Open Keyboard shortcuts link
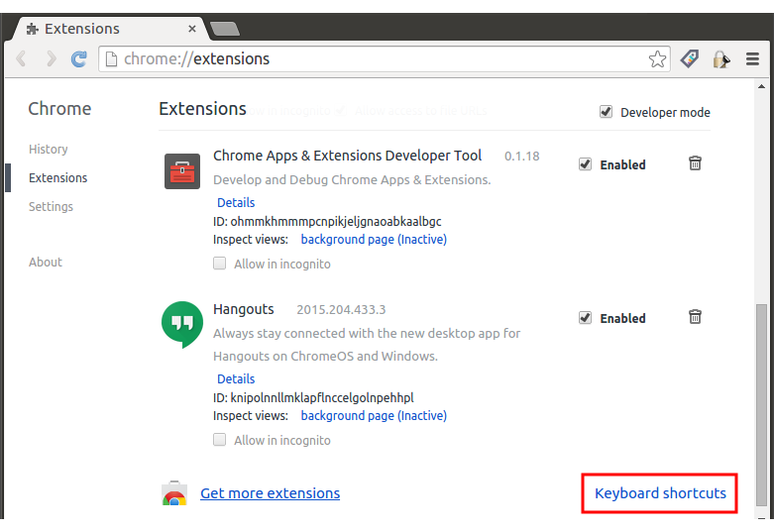Screen dimensions: 774x532 pyautogui.click(x=660, y=493)
